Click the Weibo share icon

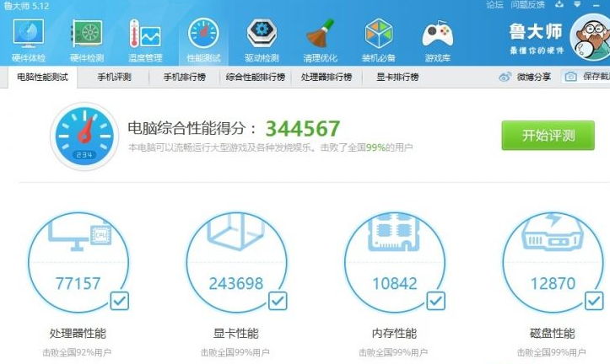click(505, 77)
